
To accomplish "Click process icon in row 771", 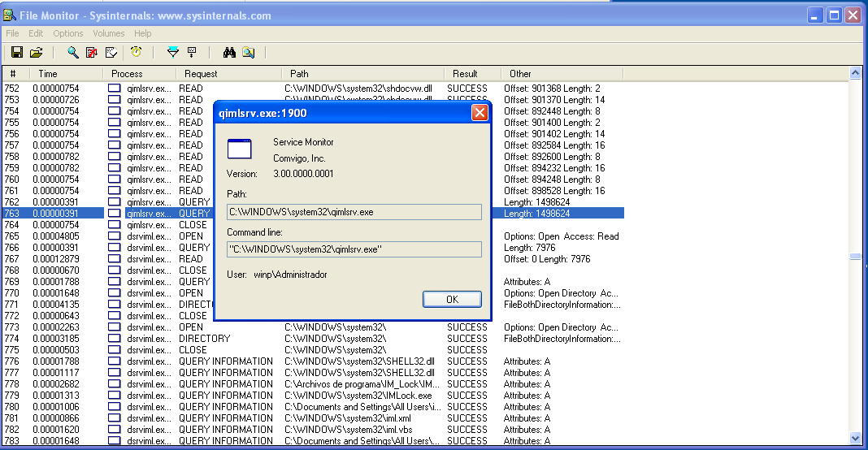I will 114,305.
